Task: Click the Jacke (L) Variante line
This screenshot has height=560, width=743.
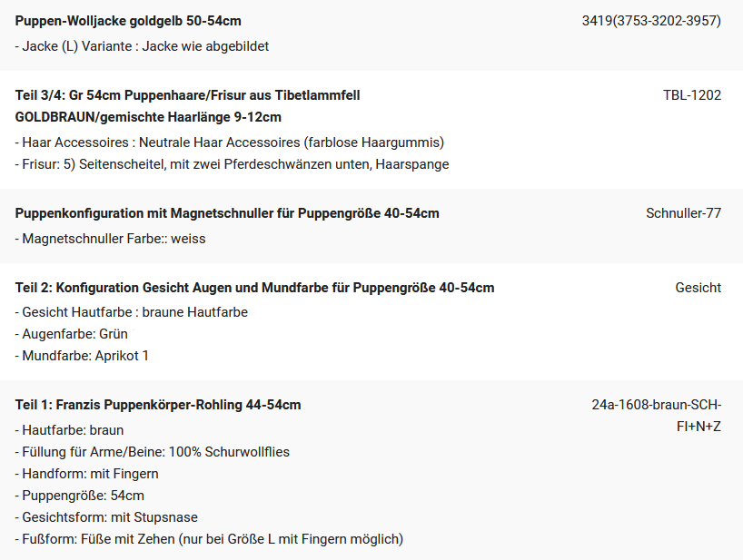Action: pyautogui.click(x=142, y=46)
